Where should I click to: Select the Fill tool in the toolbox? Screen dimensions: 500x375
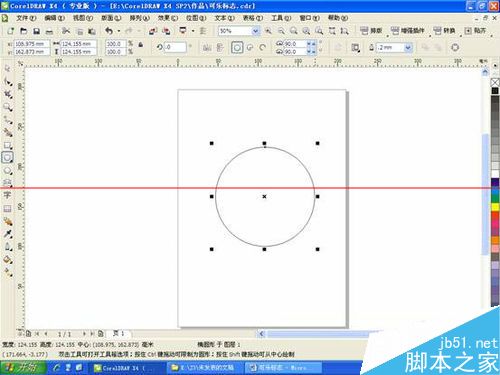pyautogui.click(x=7, y=260)
